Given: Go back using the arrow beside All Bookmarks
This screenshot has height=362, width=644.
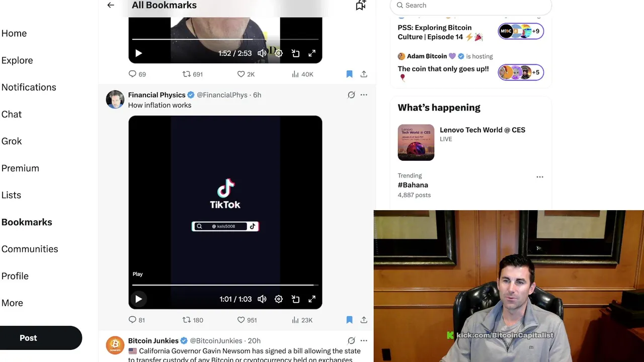Looking at the screenshot, I should coord(111,5).
